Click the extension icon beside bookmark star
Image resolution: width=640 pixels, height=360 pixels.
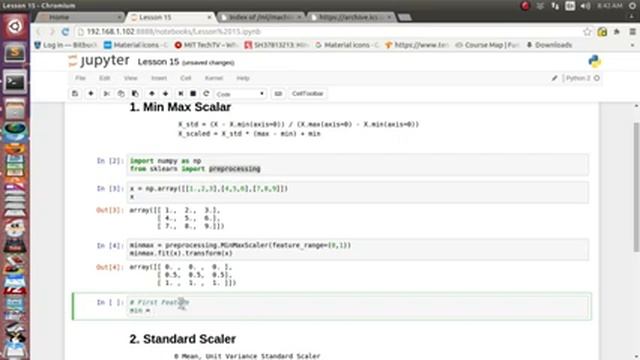click(602, 31)
